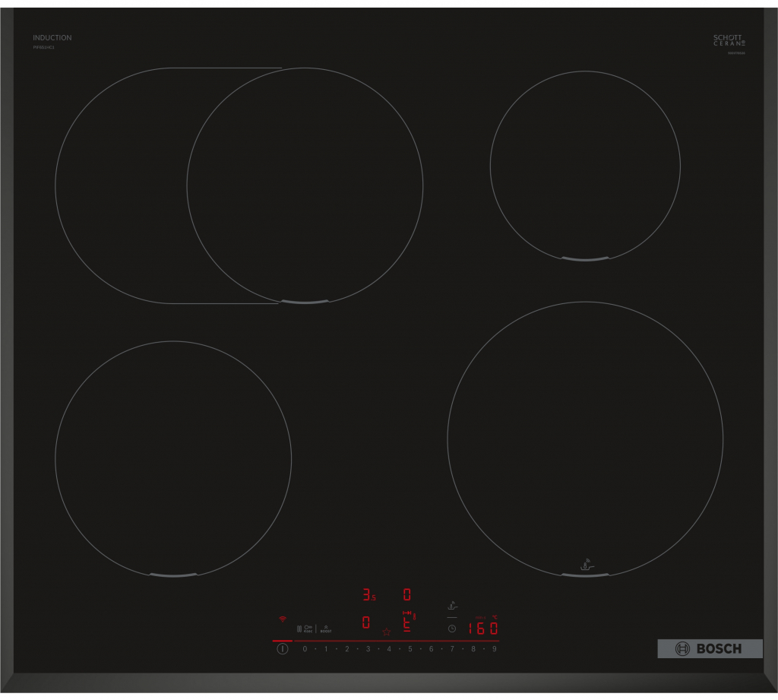
Task: Tap the BOSCH logo badge
Action: (x=710, y=648)
